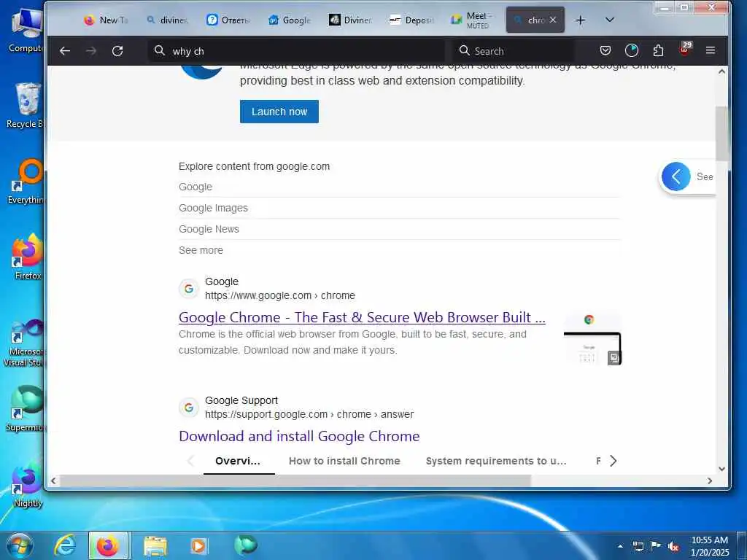
Task: Switch to the first diviner search tab
Action: 167,20
